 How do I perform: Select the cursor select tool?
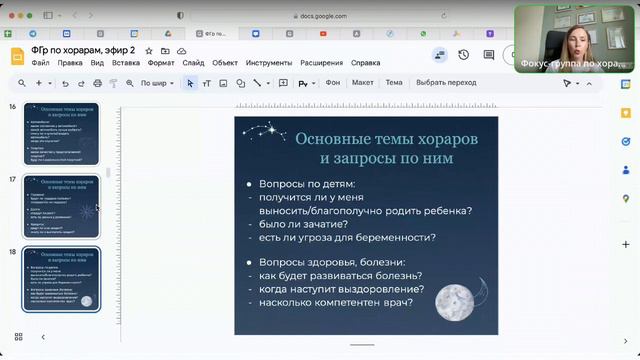coord(190,83)
